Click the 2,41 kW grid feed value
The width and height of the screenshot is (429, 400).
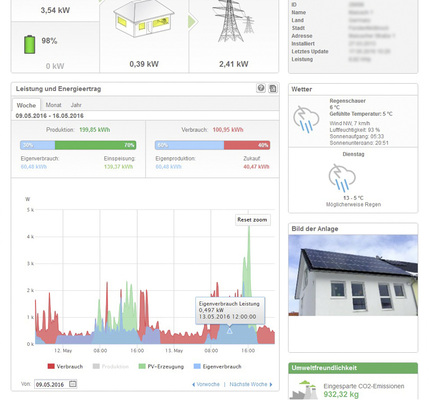(x=234, y=64)
